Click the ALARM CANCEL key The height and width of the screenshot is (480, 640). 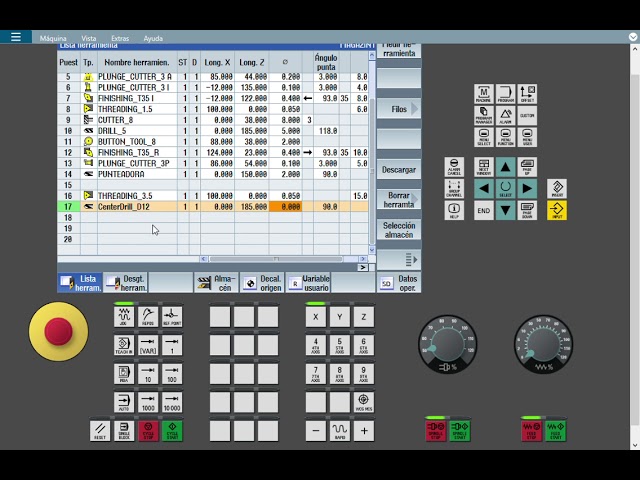(454, 167)
